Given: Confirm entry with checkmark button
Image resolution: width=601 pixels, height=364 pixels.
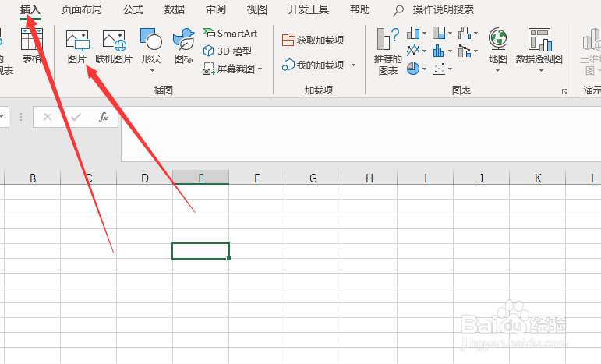Looking at the screenshot, I should click(76, 117).
